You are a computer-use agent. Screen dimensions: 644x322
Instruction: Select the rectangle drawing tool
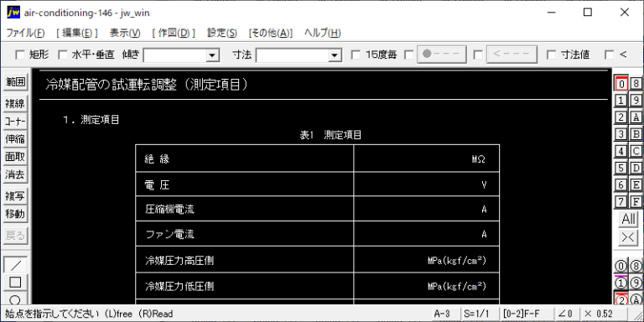pos(15,282)
